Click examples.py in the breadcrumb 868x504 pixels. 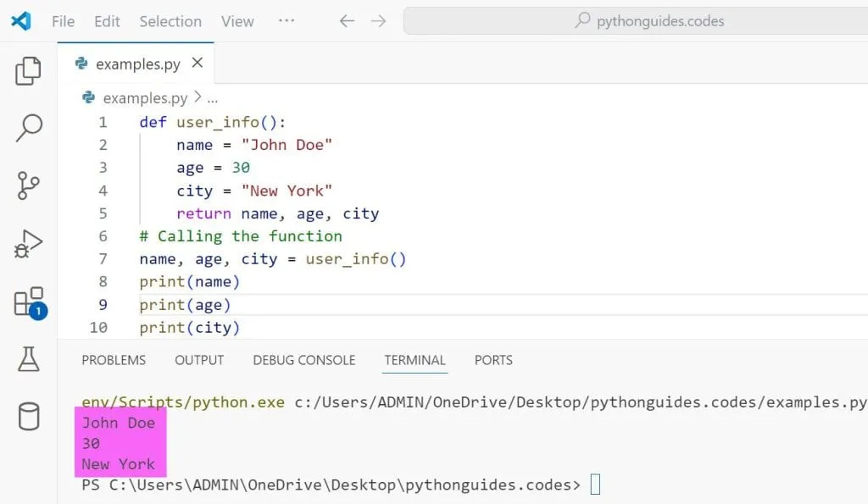point(145,98)
